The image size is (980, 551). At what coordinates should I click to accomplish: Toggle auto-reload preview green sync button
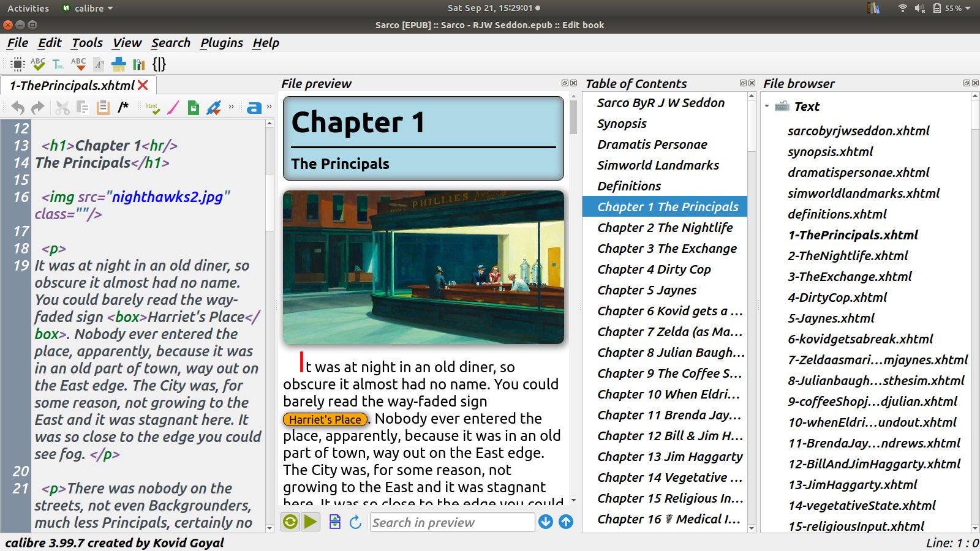[x=290, y=522]
